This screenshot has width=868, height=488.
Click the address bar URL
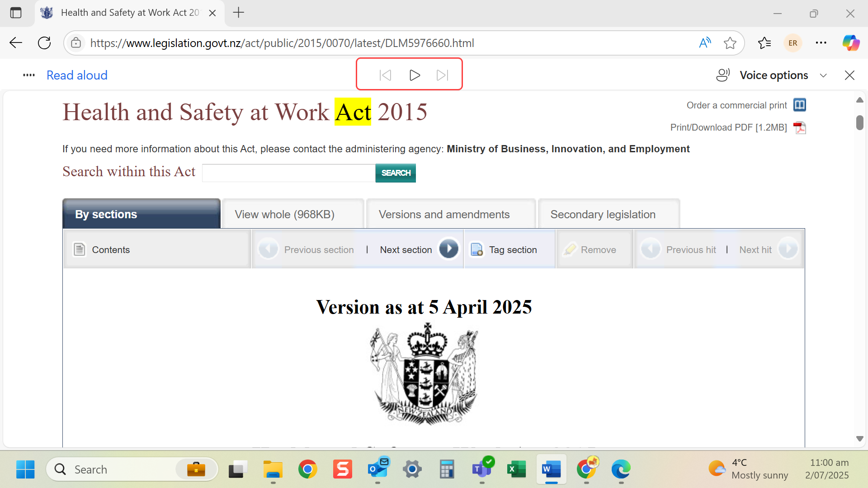[x=282, y=43]
